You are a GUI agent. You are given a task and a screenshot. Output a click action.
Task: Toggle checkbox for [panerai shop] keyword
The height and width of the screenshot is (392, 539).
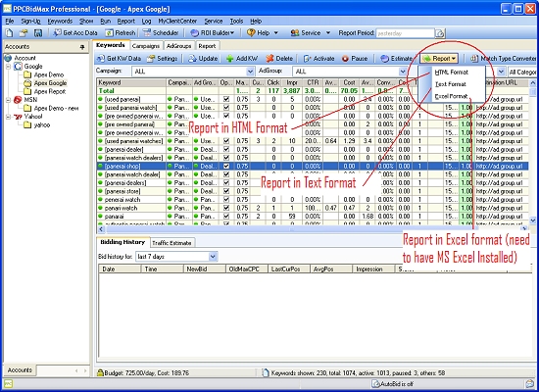click(226, 166)
